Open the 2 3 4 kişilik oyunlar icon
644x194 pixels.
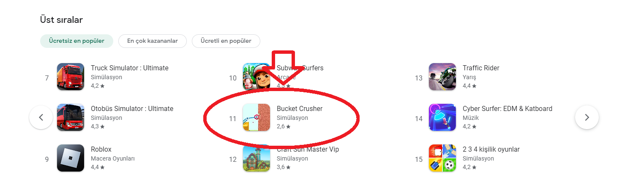tap(442, 158)
